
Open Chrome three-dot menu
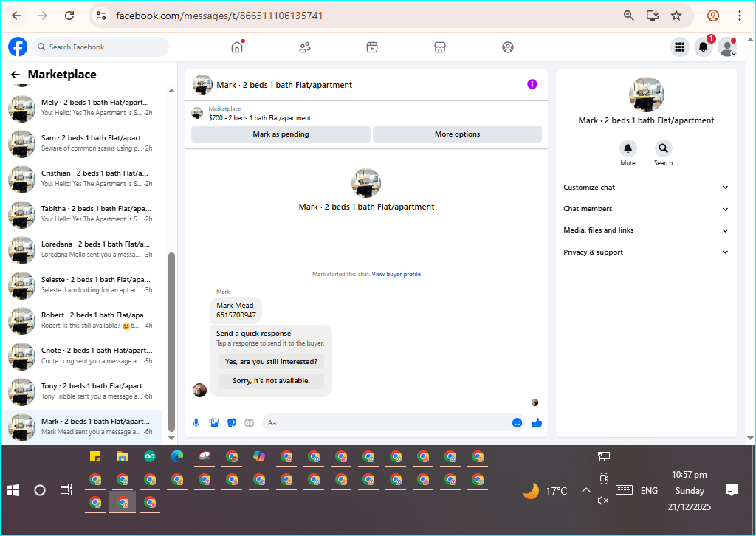coord(740,16)
